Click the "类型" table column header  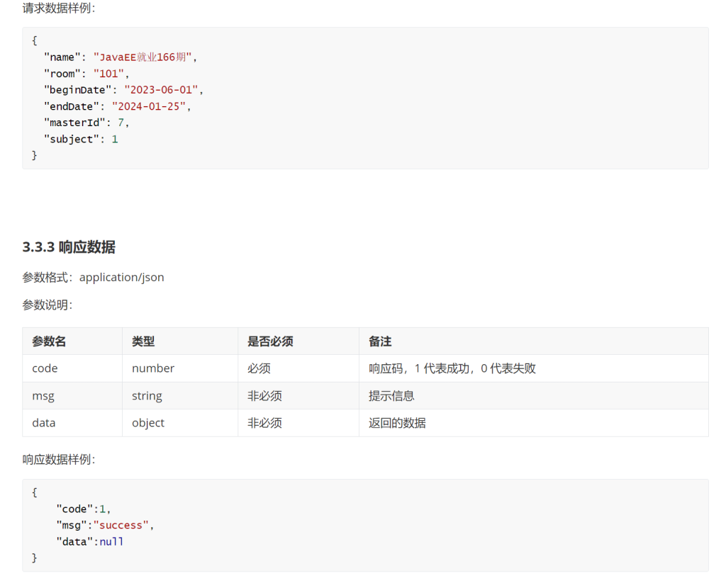(143, 341)
